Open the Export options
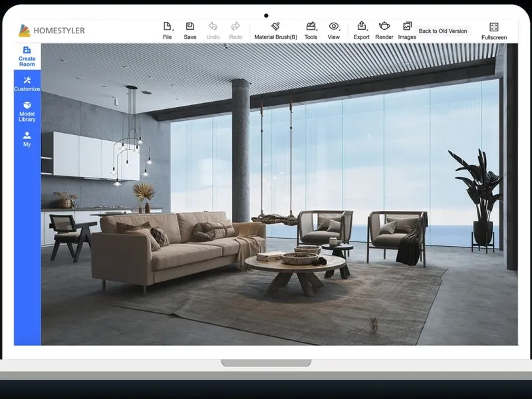Image resolution: width=532 pixels, height=399 pixels. tap(361, 31)
